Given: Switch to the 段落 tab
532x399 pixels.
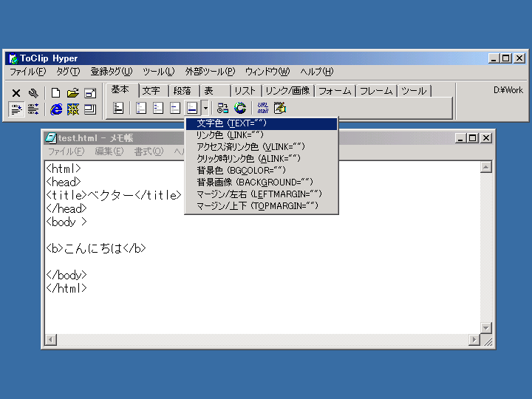Looking at the screenshot, I should click(184, 91).
